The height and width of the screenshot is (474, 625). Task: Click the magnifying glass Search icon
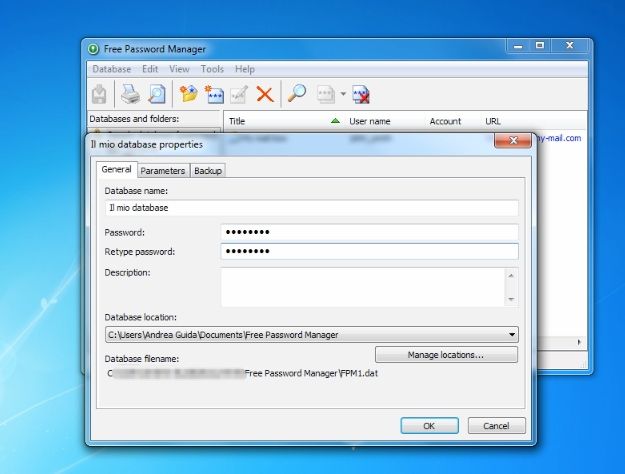297,94
